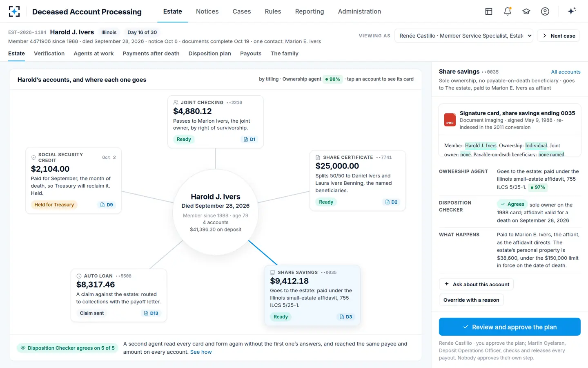The width and height of the screenshot is (588, 368).
Task: Open document D3 on Share Savings card
Action: [346, 317]
